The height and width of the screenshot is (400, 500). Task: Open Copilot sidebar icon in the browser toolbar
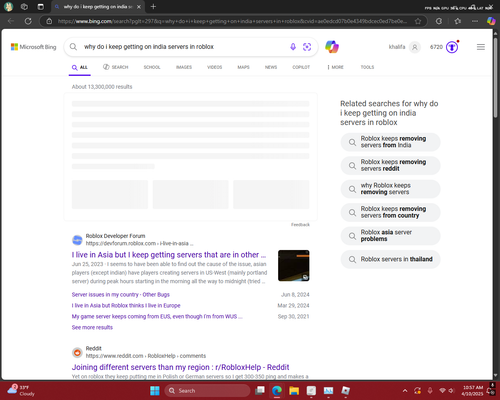[x=491, y=21]
